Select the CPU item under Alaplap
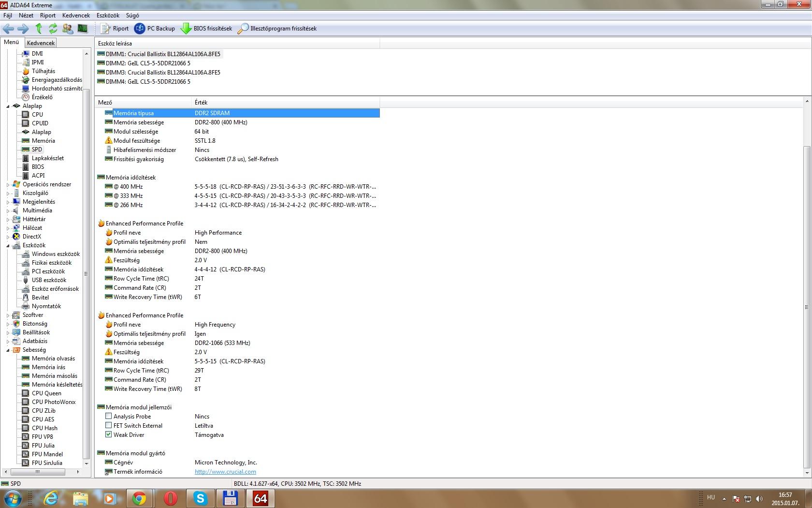This screenshot has height=508, width=812. point(37,115)
